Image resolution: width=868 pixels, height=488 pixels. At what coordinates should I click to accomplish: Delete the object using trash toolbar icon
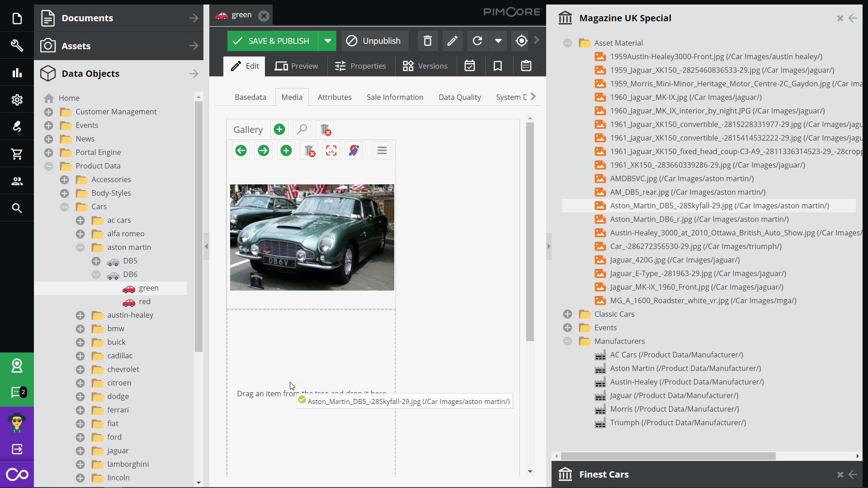[427, 41]
